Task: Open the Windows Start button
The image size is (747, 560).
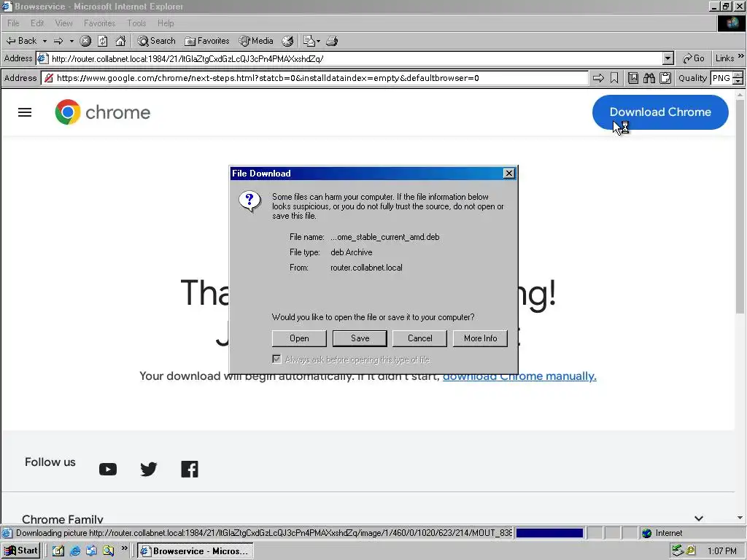Action: click(20, 551)
